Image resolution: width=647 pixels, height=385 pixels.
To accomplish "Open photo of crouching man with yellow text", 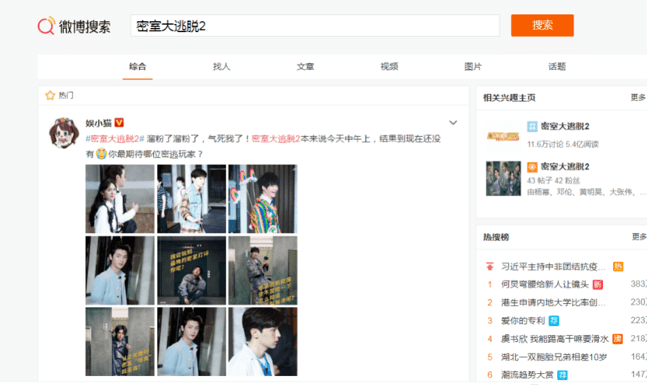I will [191, 270].
